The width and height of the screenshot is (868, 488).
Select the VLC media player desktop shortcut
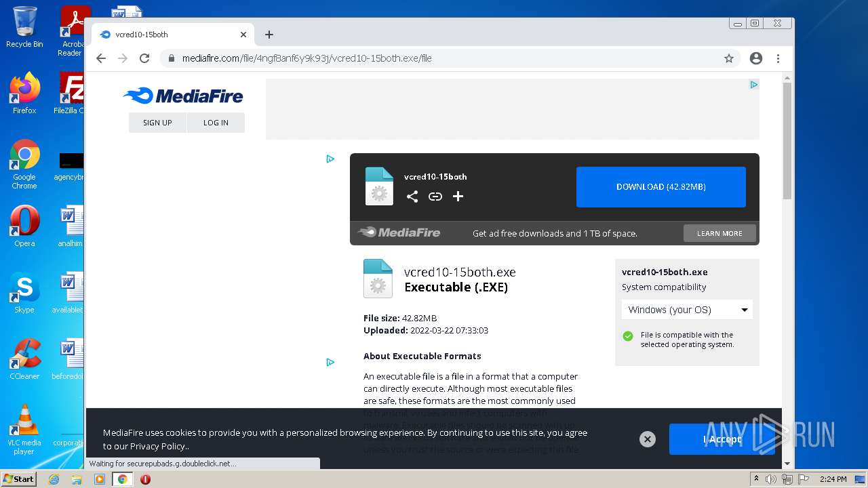24,429
